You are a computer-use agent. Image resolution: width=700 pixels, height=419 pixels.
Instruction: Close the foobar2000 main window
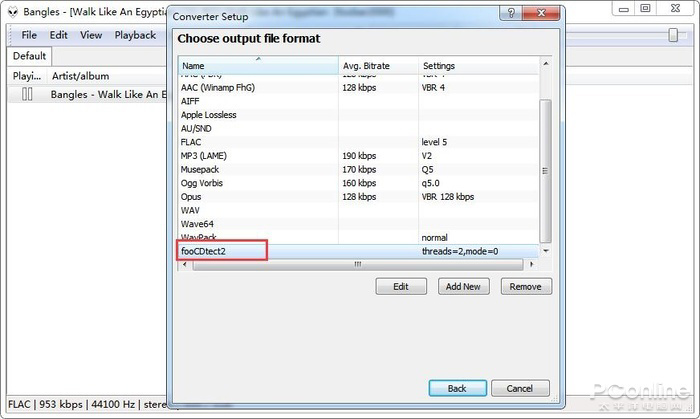tap(675, 8)
